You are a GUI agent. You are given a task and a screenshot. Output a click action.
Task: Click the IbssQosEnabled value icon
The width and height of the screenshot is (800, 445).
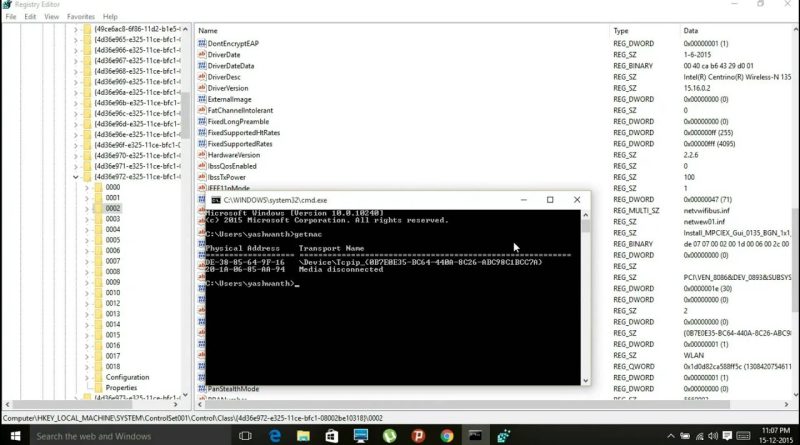point(202,166)
